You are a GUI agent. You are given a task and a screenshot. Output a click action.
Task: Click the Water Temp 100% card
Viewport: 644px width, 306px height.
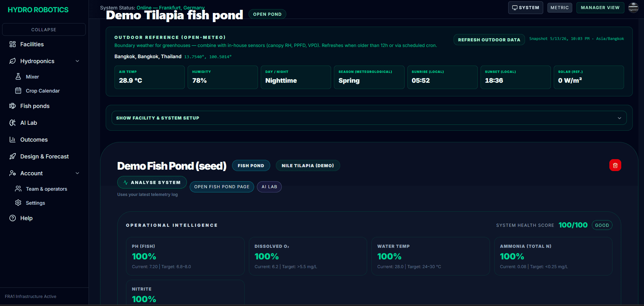point(430,256)
